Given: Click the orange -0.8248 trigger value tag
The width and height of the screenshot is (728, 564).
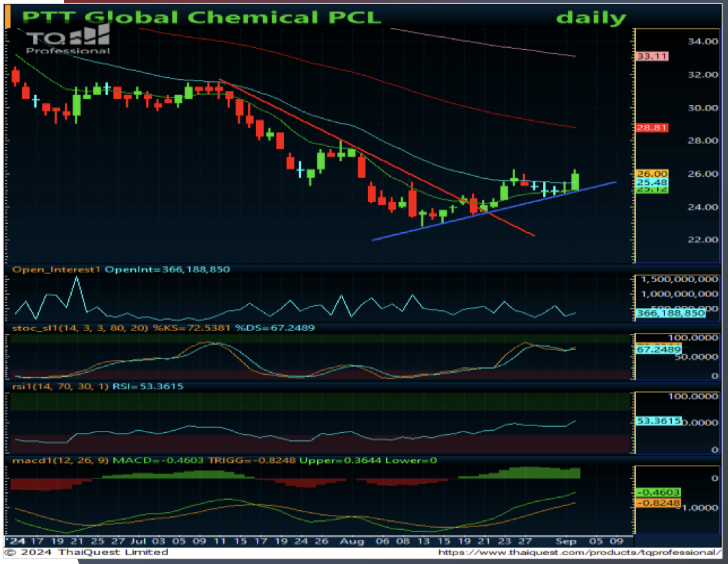Looking at the screenshot, I should (x=658, y=503).
